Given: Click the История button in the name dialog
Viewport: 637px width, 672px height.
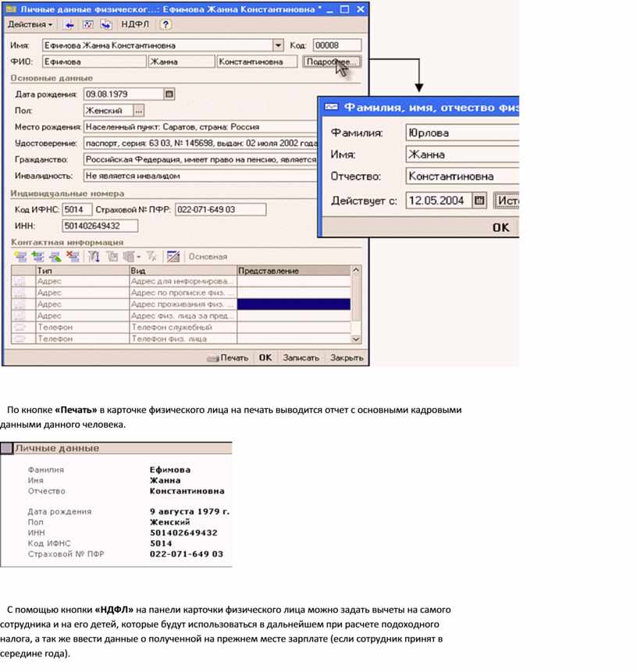Looking at the screenshot, I should pyautogui.click(x=507, y=201).
